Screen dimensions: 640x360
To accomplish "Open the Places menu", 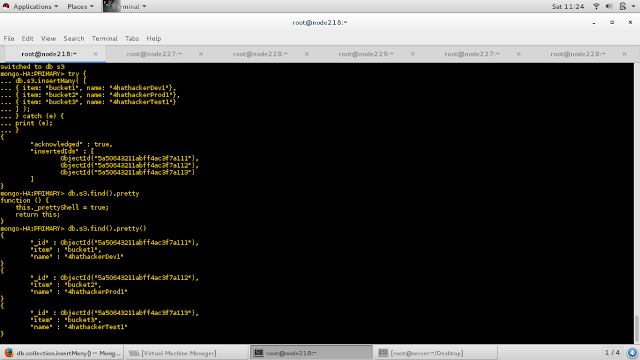I will tap(80, 7).
